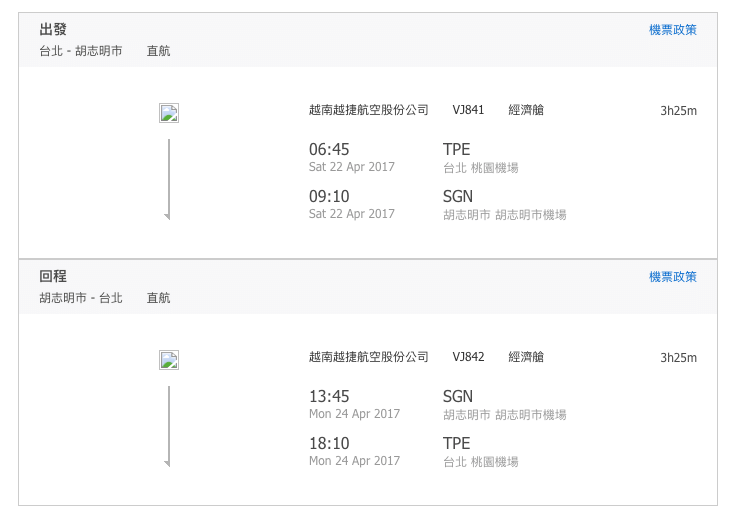Click the airline logo for flight VJ842
Screen dimensions: 736x514
tap(169, 360)
